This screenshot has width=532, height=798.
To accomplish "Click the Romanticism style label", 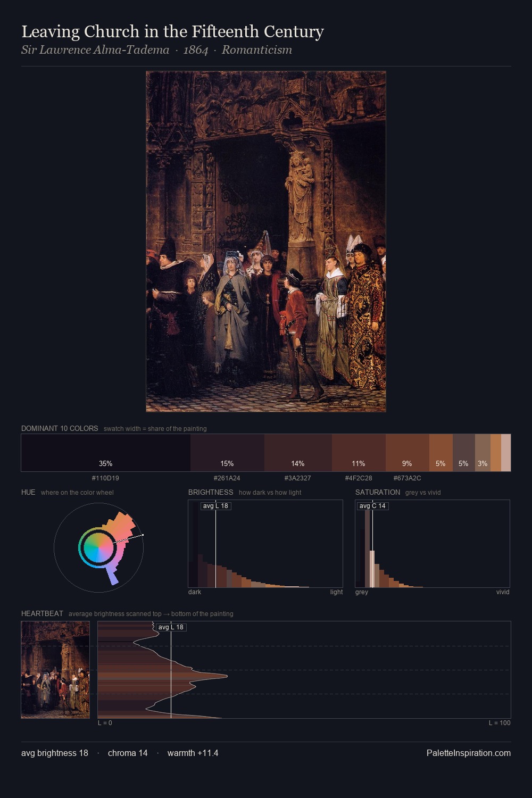I will (x=257, y=50).
